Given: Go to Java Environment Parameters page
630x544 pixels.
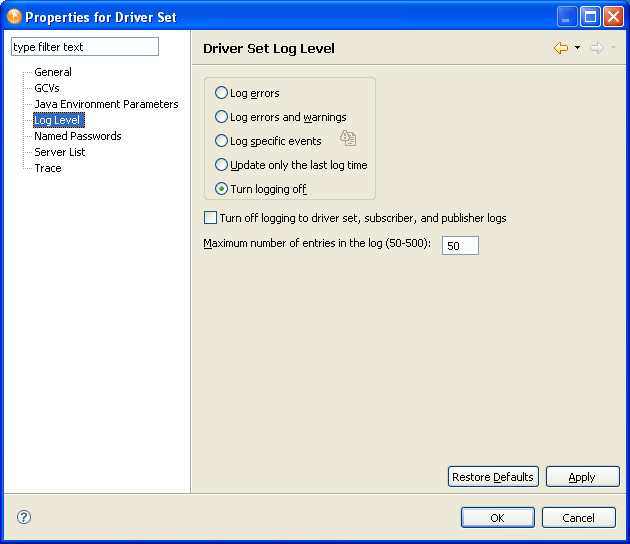Looking at the screenshot, I should 106,104.
